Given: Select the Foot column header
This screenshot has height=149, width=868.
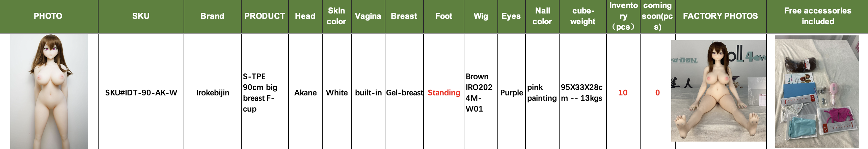Looking at the screenshot, I should (x=443, y=16).
